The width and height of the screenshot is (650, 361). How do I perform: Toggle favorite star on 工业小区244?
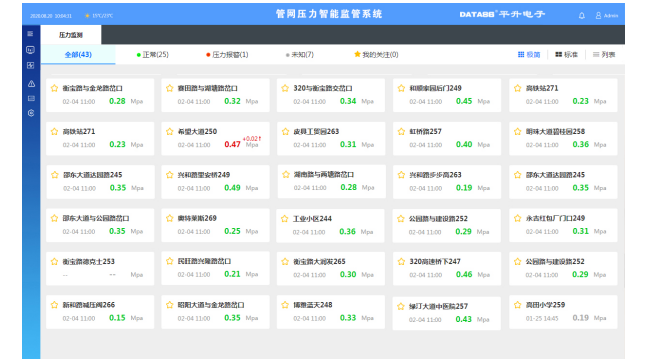pyautogui.click(x=285, y=218)
